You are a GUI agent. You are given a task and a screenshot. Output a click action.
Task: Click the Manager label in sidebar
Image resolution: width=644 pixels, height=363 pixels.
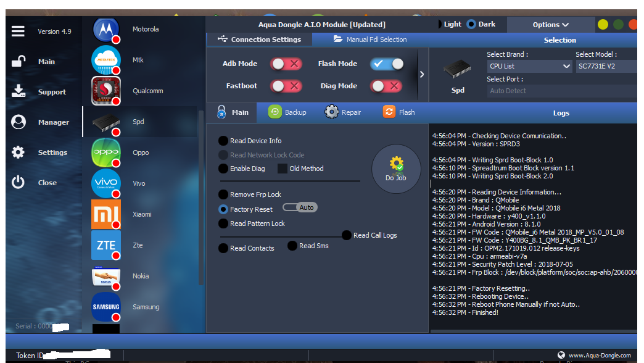coord(54,122)
